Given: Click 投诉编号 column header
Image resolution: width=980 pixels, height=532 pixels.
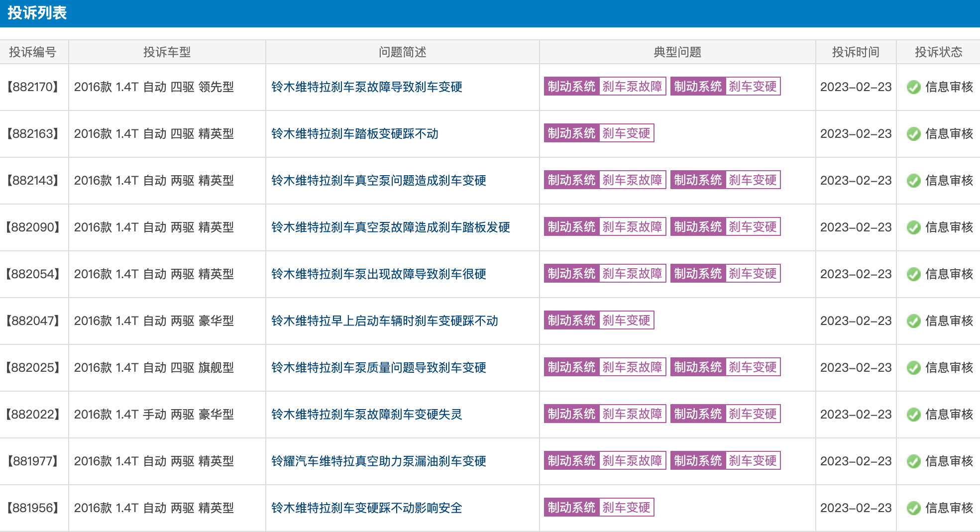Looking at the screenshot, I should coord(33,52).
